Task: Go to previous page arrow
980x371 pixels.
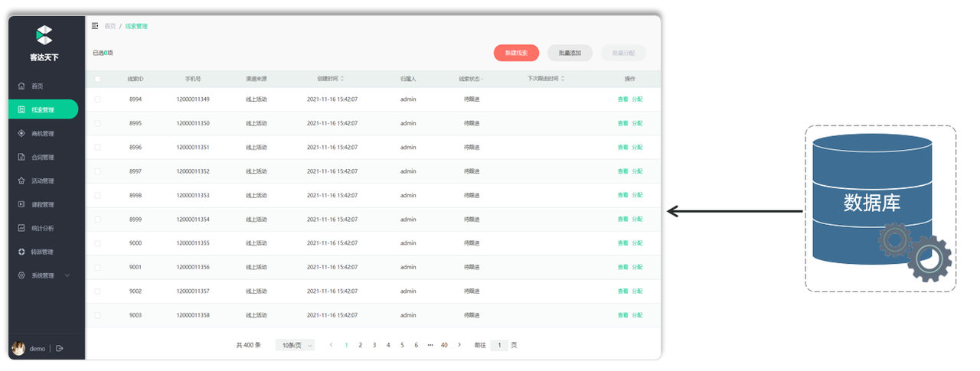Action: (331, 345)
